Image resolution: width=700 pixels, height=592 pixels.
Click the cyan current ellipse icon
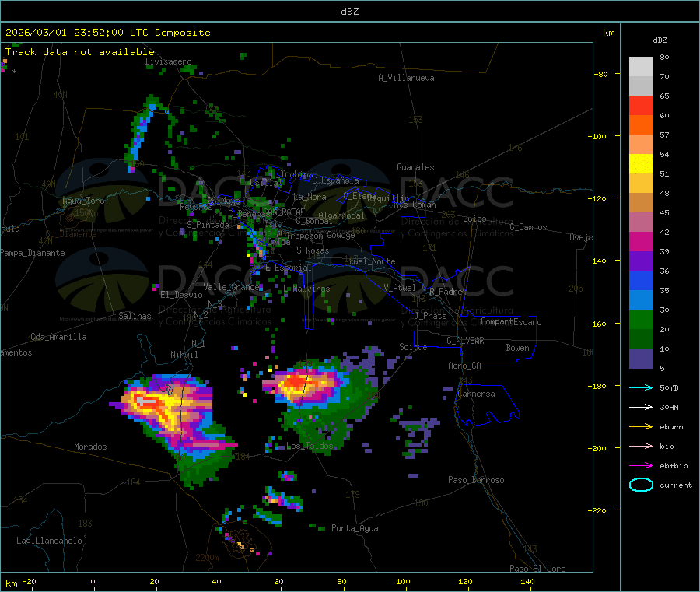[x=641, y=485]
